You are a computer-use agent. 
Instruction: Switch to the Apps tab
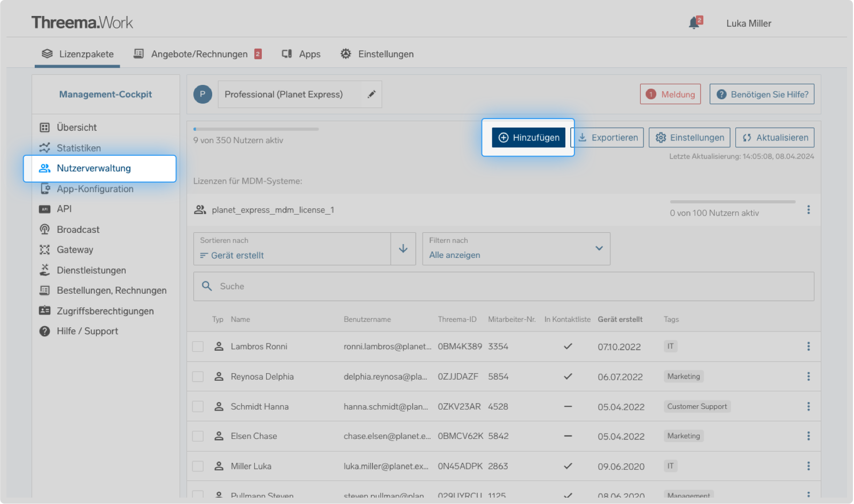pyautogui.click(x=301, y=54)
